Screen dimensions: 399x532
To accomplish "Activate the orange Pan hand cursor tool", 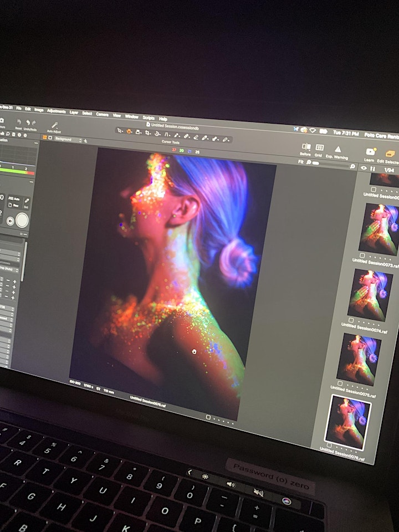I will click(x=129, y=131).
